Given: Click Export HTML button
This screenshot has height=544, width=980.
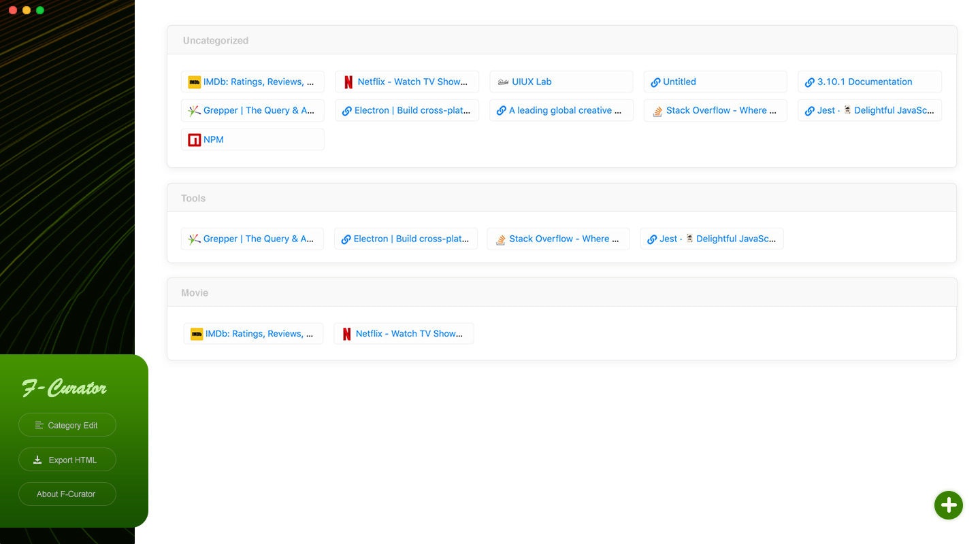Looking at the screenshot, I should 67,460.
